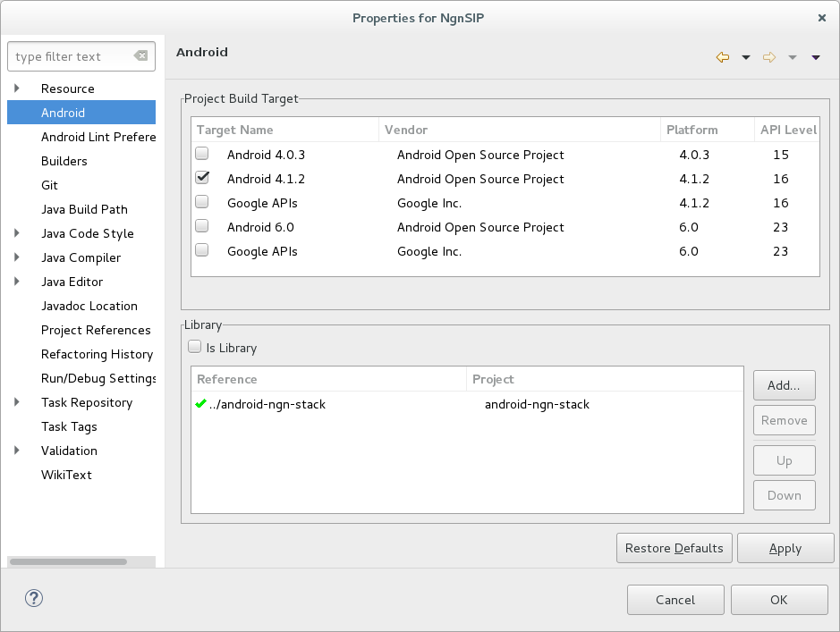Click the Down button
The image size is (840, 632).
click(785, 495)
